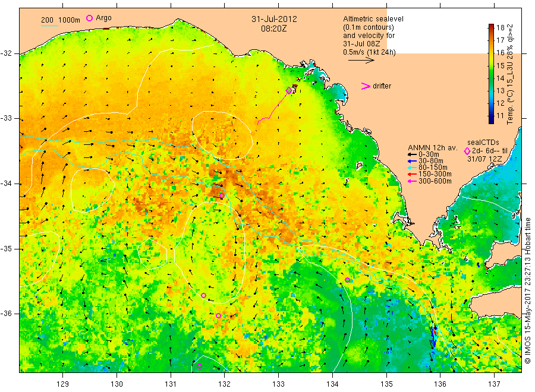Click the Argo float marker near 134.3°E 35.5°S

click(x=347, y=280)
